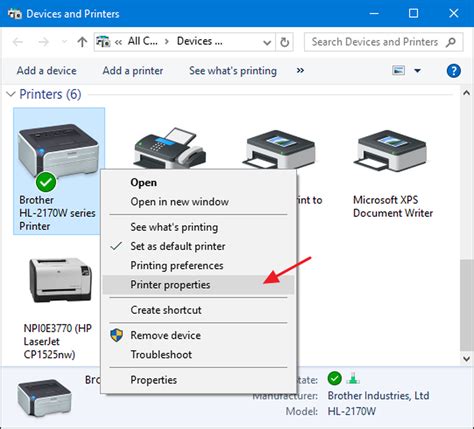
Task: Show more toolbar commands via double chevron
Action: (x=300, y=71)
